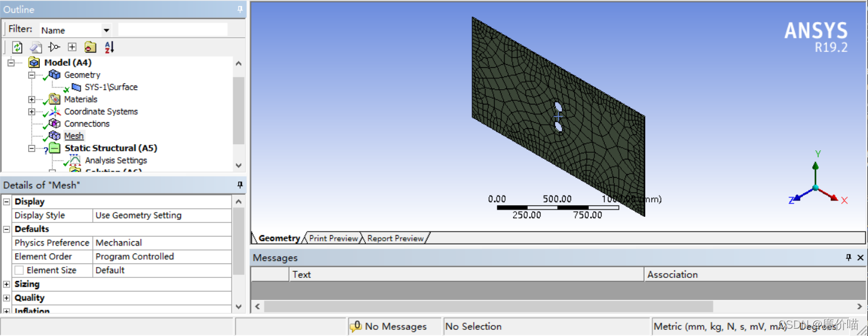Click the Text column header in Messages
The height and width of the screenshot is (336, 868).
(x=467, y=274)
